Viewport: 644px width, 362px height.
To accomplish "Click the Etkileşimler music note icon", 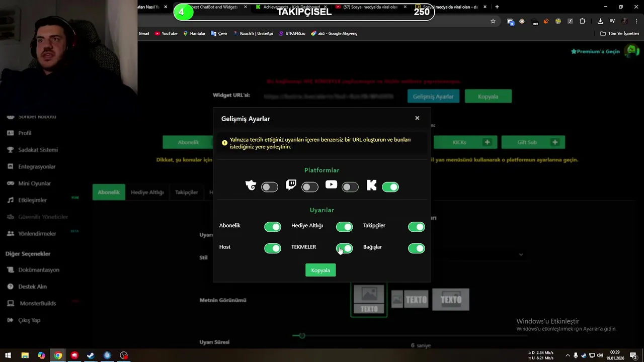I will pyautogui.click(x=10, y=200).
